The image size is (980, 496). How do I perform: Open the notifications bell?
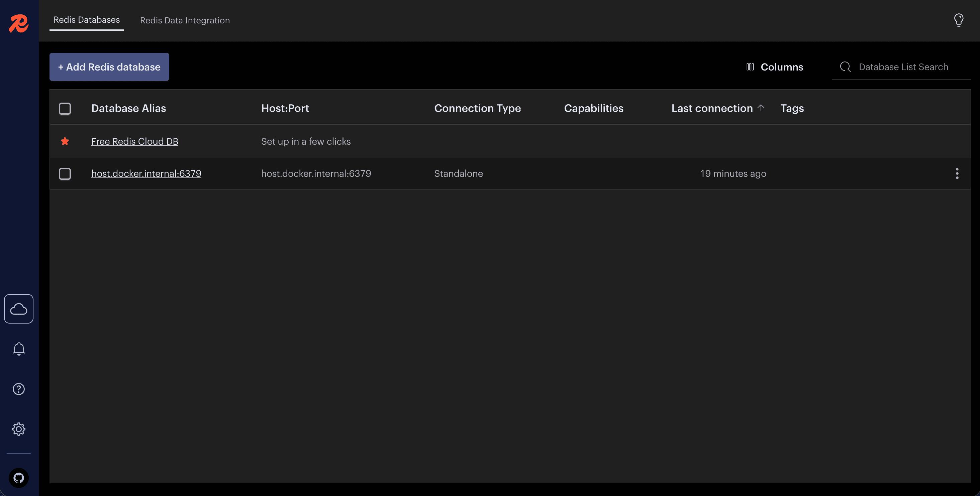point(19,349)
